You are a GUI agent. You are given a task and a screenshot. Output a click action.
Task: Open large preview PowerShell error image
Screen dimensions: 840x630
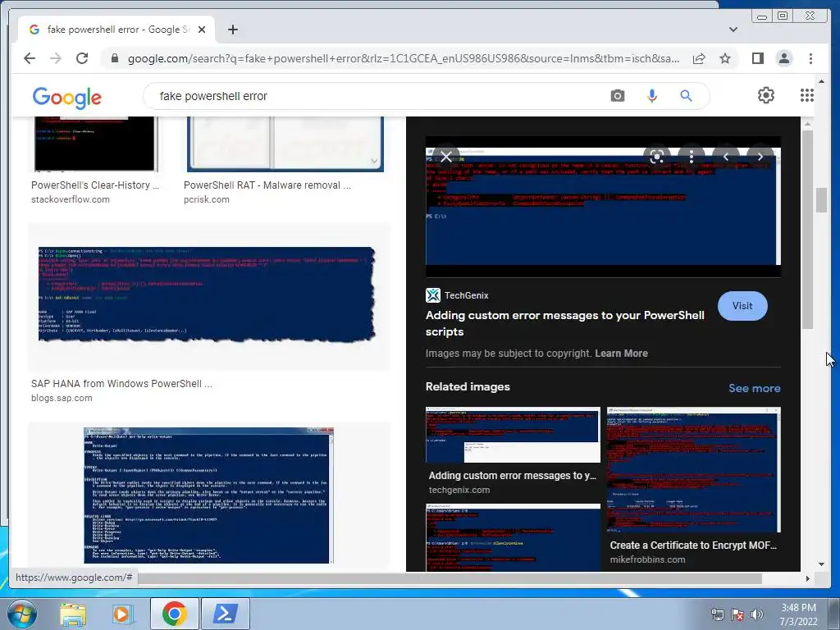(x=603, y=206)
